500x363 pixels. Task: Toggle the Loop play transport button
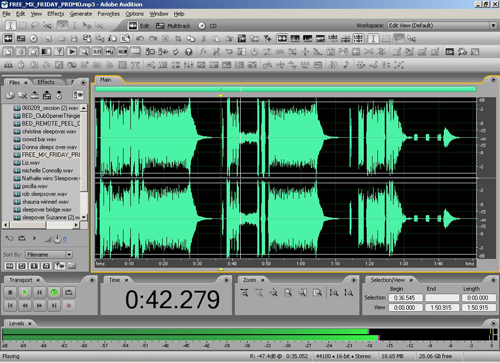pos(69,293)
